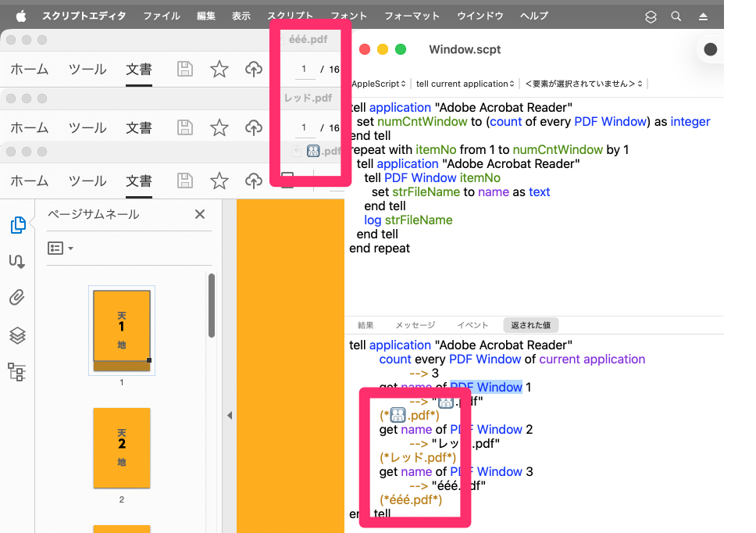756x533 pixels.
Task: Open the AppleScript language dropdown
Action: (x=378, y=84)
